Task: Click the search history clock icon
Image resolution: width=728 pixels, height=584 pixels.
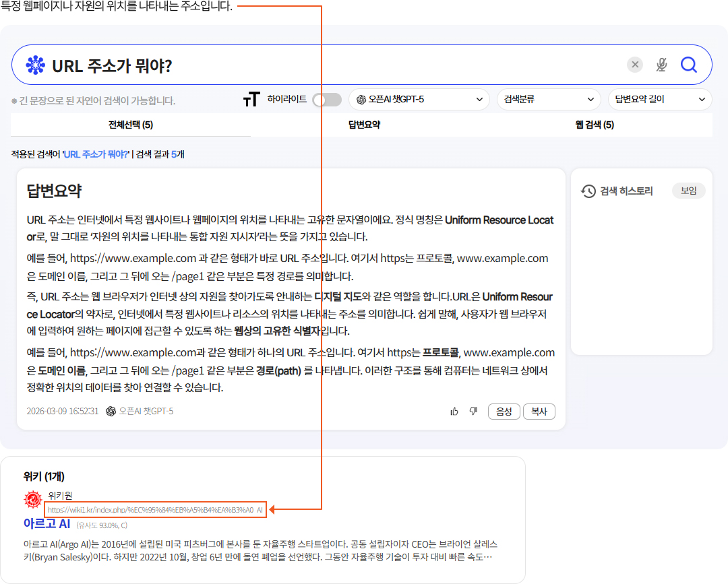Action: [588, 191]
